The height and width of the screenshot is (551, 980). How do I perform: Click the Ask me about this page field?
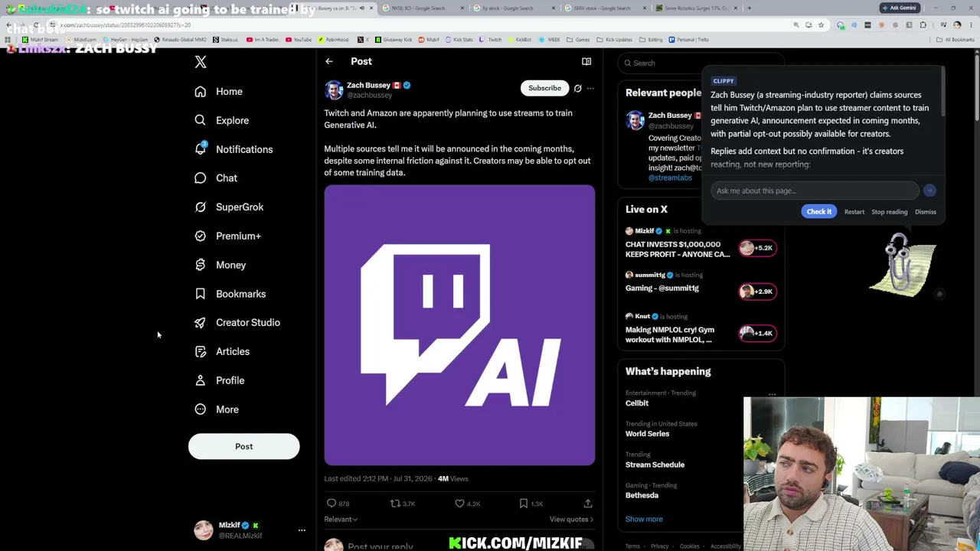[x=815, y=191]
